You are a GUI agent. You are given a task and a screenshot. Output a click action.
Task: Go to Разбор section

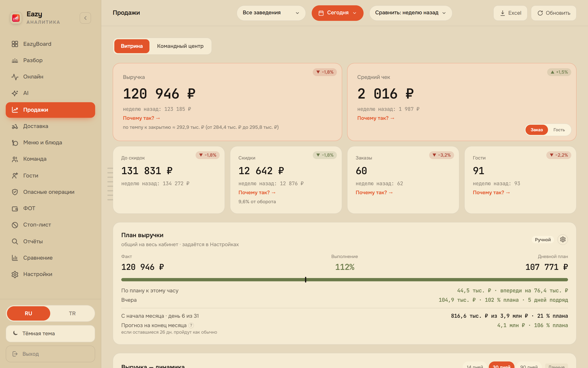coord(50,60)
